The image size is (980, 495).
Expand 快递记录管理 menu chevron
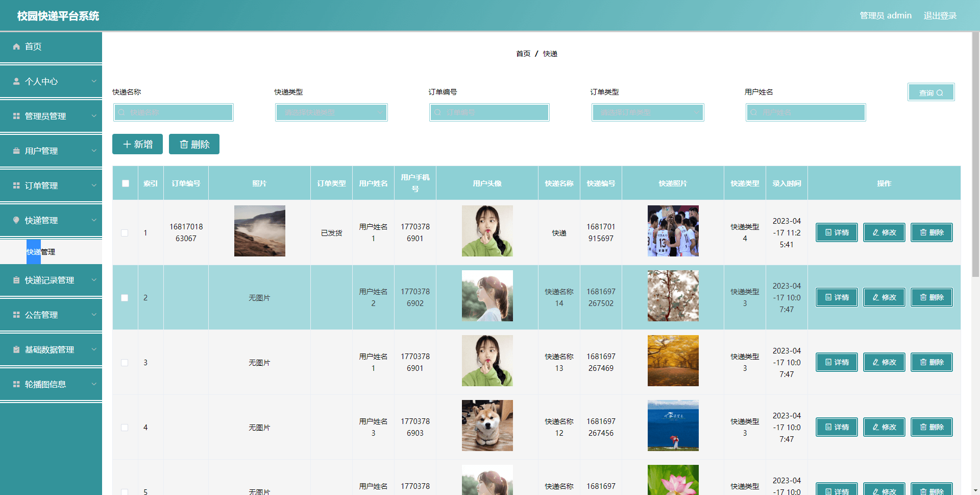point(94,280)
